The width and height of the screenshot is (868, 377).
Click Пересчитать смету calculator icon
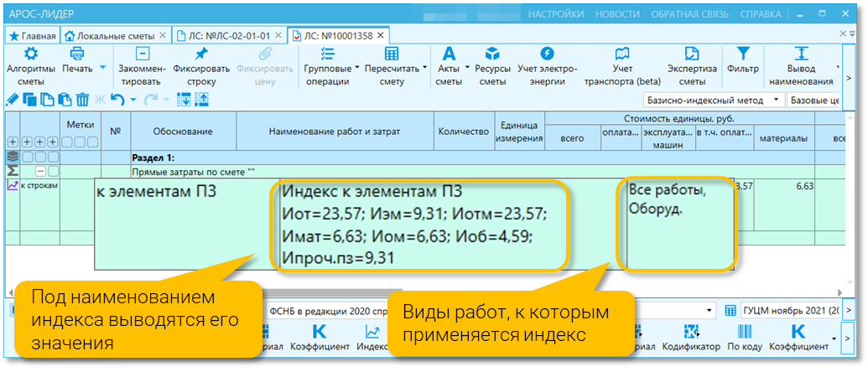click(x=392, y=54)
